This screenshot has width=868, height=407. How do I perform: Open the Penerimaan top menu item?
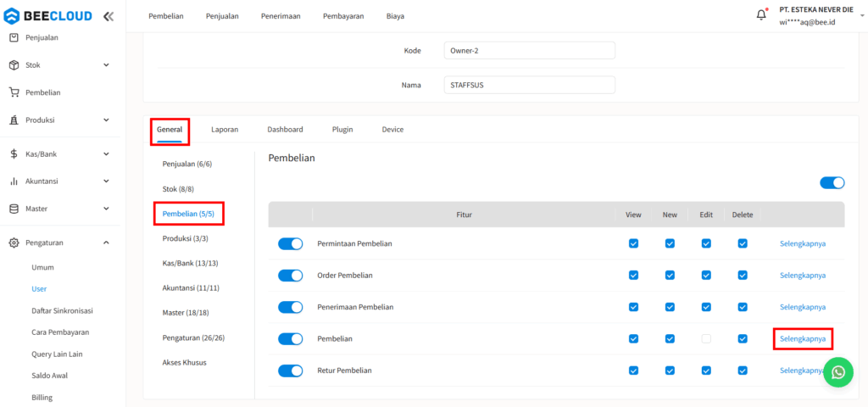click(x=281, y=16)
